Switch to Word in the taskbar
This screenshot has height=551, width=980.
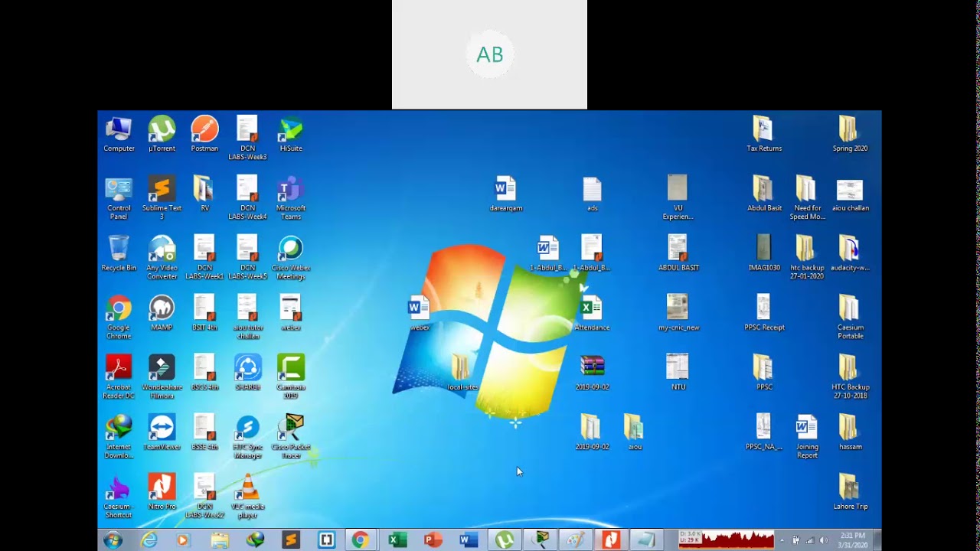[x=468, y=540]
